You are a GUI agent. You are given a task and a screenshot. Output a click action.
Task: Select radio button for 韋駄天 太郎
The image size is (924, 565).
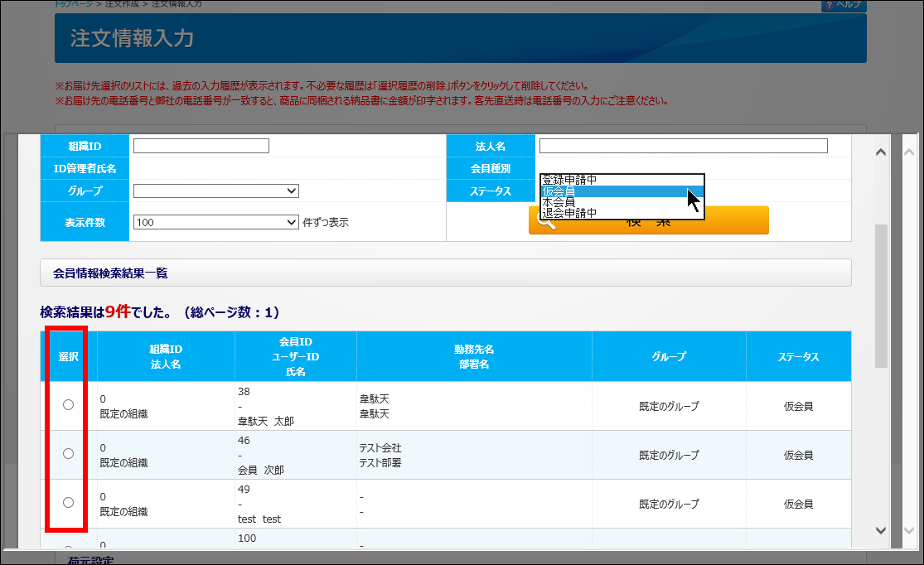68,404
